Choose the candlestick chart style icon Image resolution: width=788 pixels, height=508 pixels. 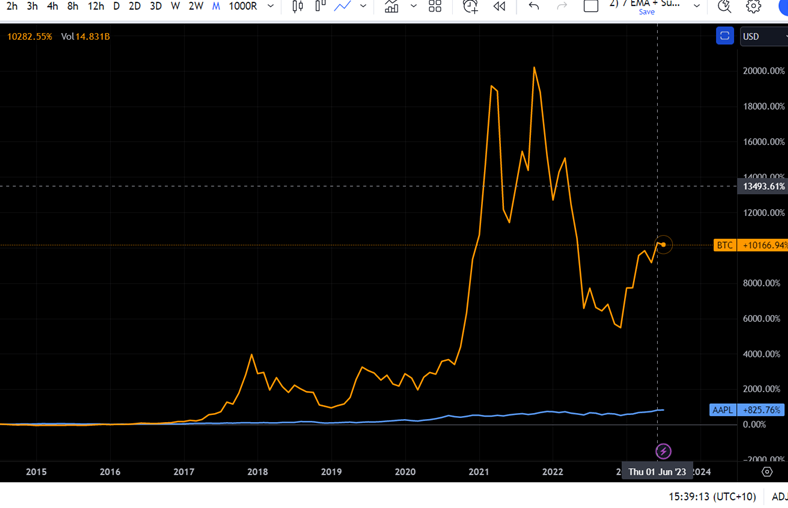[298, 7]
